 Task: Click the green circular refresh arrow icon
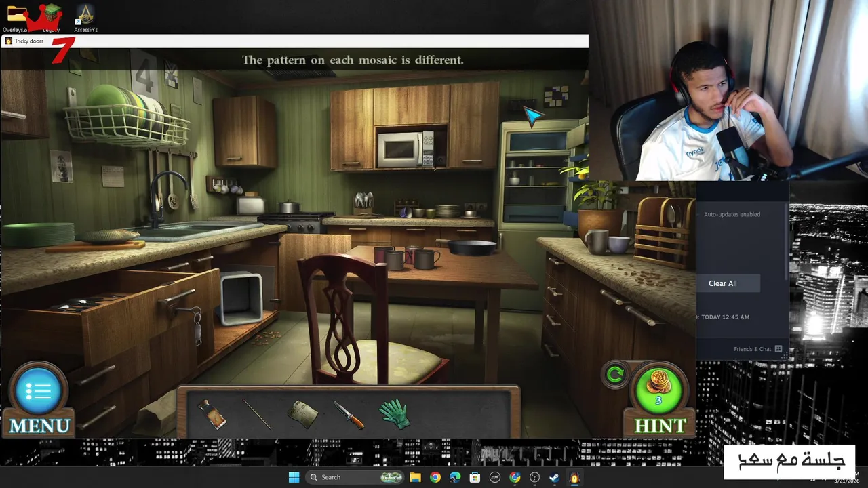(616, 374)
